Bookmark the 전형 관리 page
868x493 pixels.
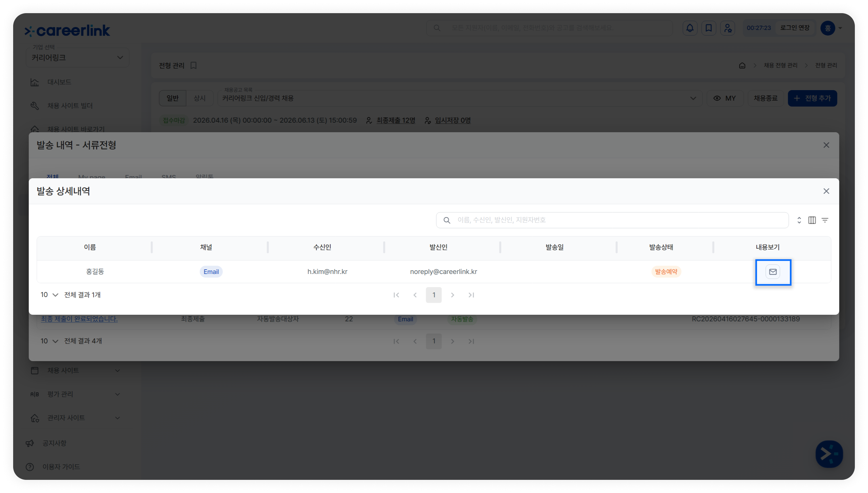194,66
